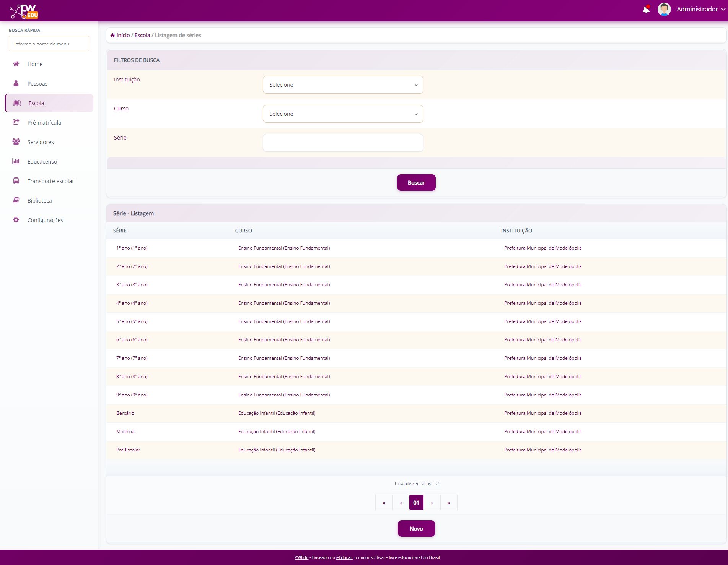
Task: Go to the last page of results
Action: [449, 503]
